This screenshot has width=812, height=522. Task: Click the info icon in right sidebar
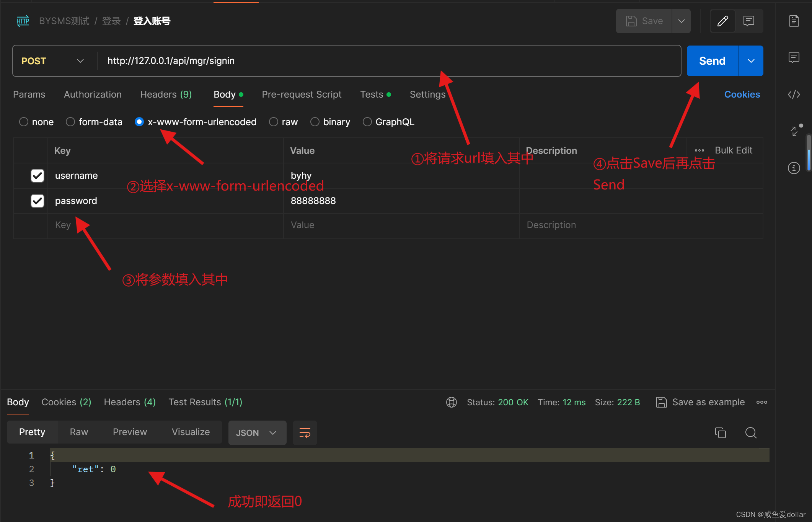794,168
